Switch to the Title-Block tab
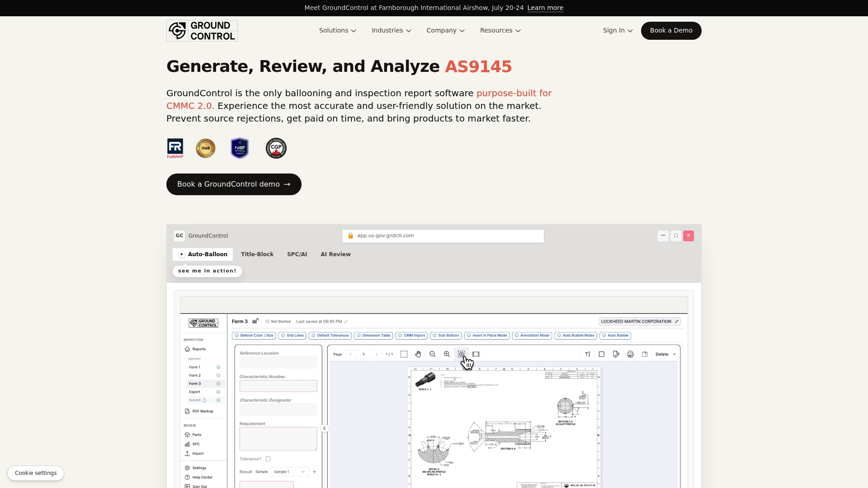 (x=257, y=254)
